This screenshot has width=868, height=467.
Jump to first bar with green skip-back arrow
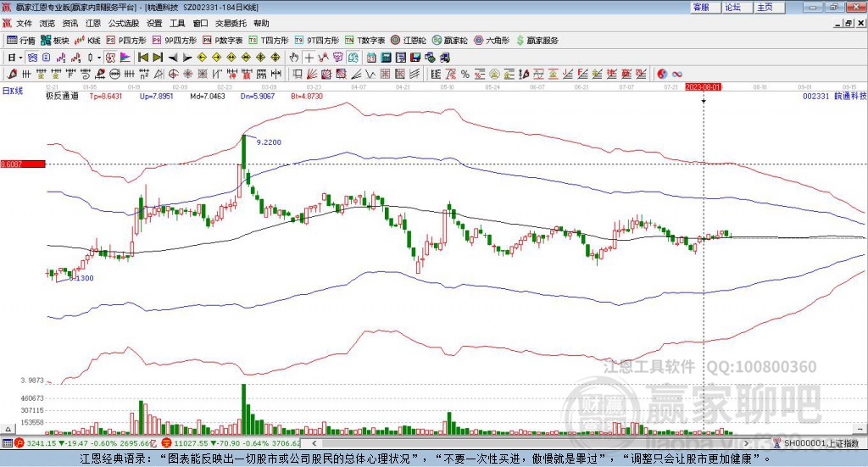pos(142,58)
